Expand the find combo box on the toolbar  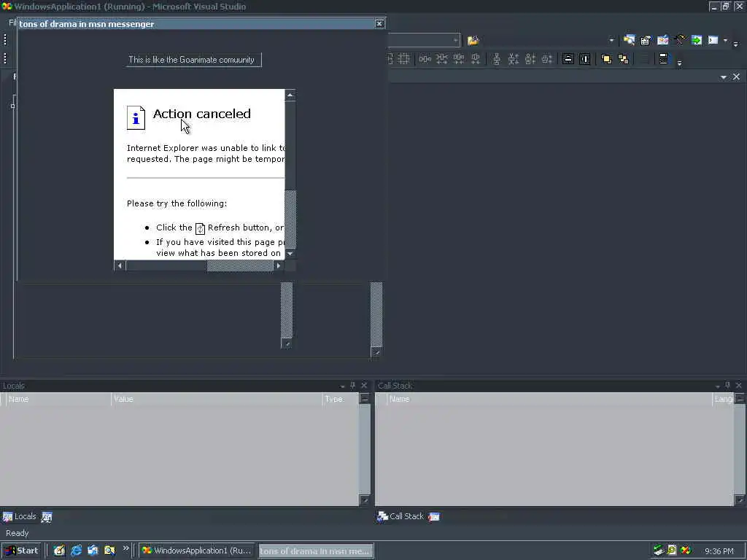point(456,41)
